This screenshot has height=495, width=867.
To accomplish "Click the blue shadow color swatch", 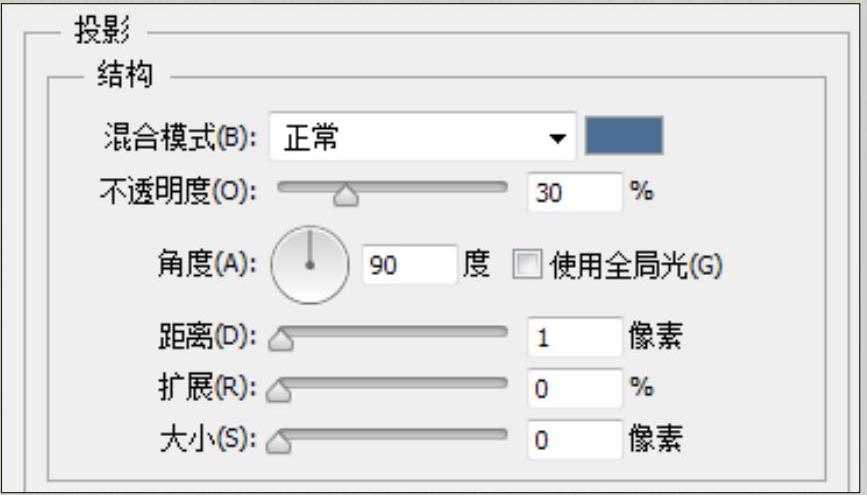I will pos(624,136).
